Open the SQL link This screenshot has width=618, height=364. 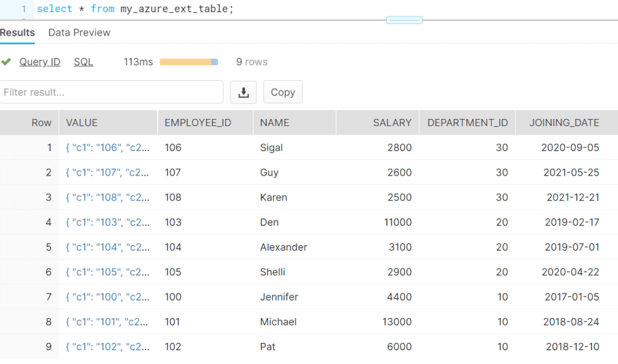[x=83, y=62]
